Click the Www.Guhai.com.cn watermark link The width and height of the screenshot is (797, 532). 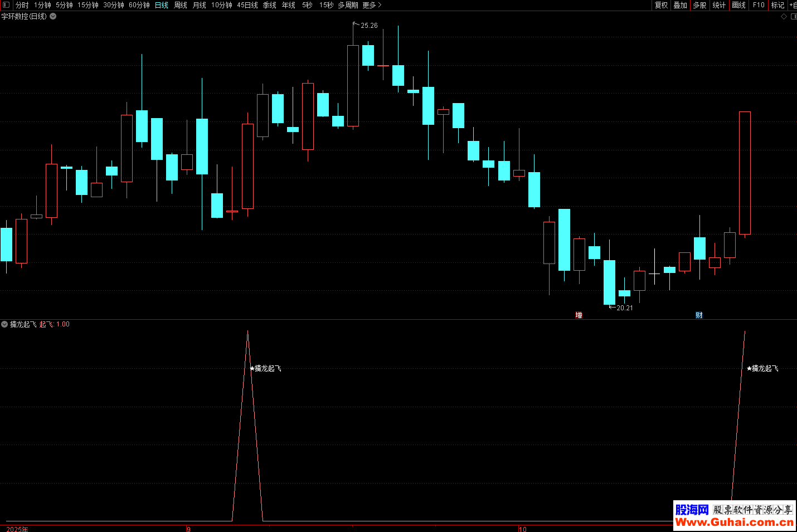tap(734, 522)
